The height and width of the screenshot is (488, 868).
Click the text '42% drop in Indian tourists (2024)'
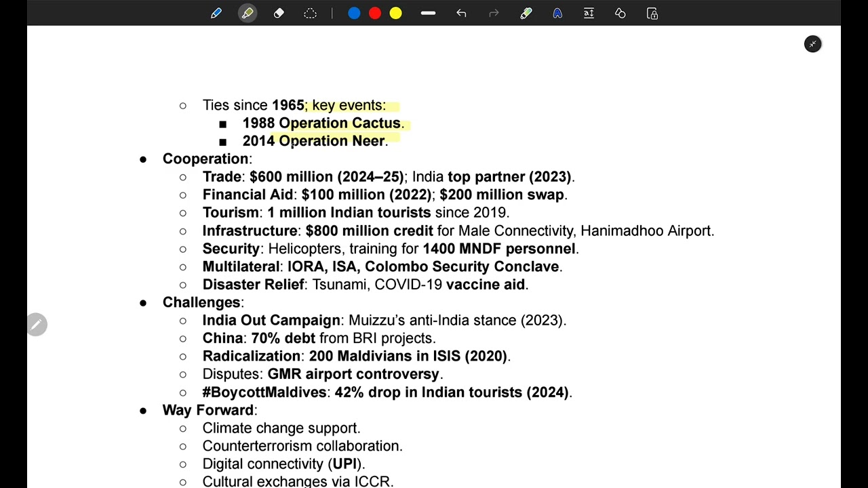452,392
